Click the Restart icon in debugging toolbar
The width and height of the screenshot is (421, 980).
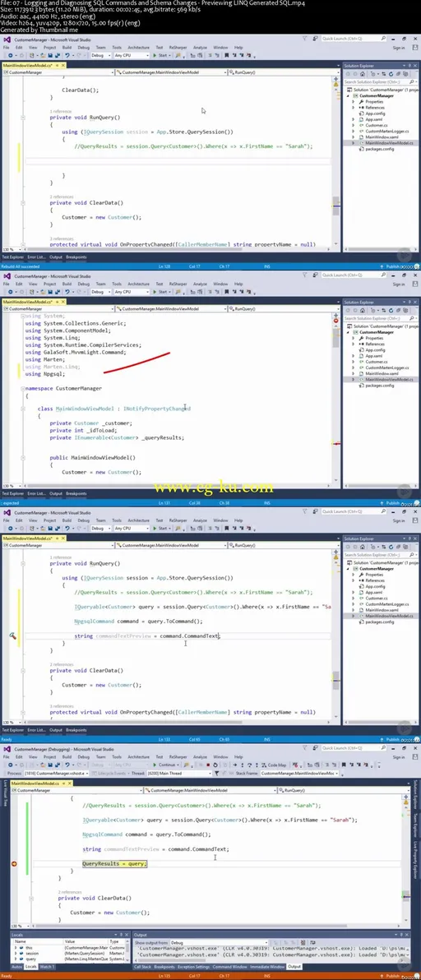(x=215, y=765)
